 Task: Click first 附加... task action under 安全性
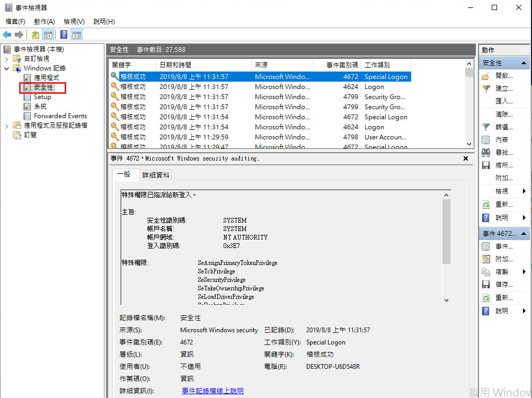(504, 178)
